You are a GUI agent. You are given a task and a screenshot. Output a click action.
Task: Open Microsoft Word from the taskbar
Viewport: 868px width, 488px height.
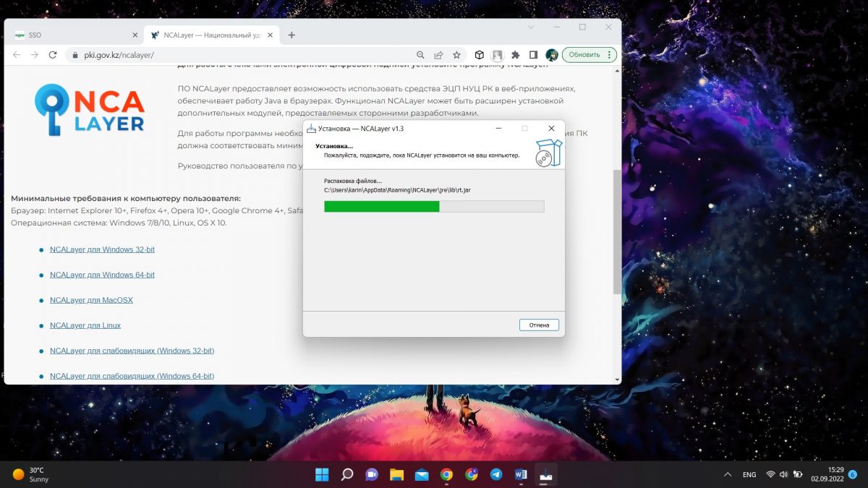[x=521, y=475]
